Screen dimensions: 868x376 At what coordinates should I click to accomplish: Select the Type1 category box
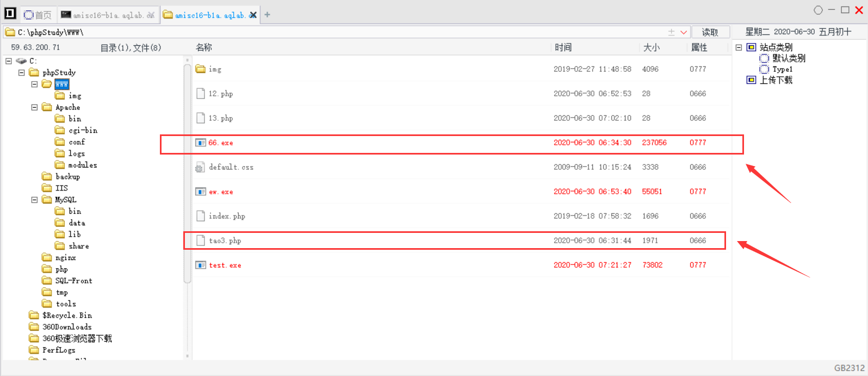764,69
